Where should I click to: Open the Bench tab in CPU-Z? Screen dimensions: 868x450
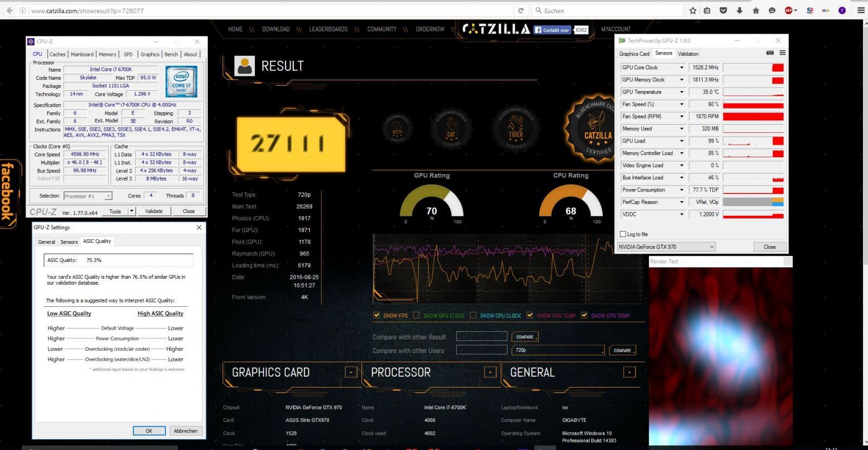click(x=171, y=54)
